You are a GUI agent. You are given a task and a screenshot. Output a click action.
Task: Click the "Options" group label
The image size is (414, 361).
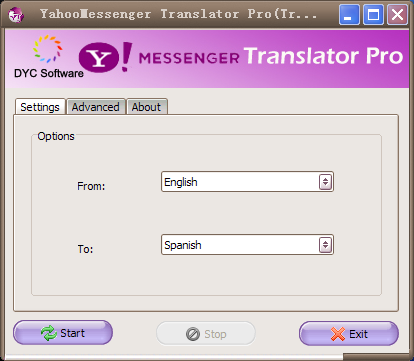tap(56, 136)
